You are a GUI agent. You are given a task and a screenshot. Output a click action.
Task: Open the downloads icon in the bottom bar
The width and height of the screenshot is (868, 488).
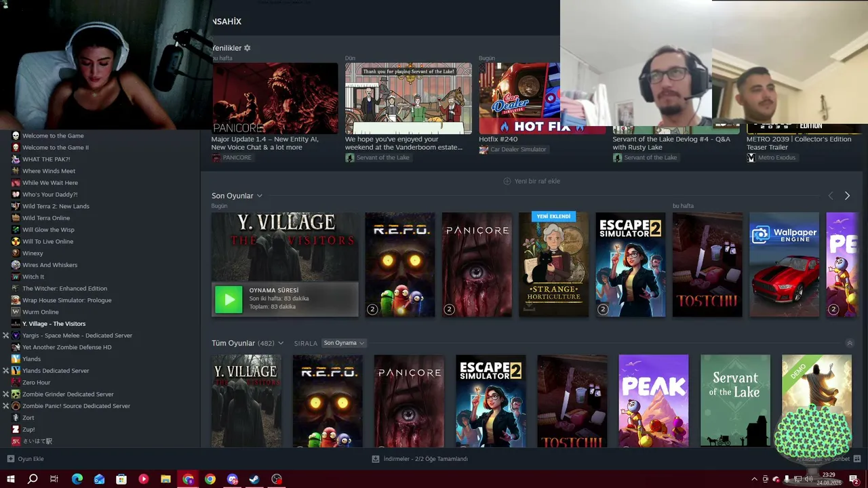point(376,459)
